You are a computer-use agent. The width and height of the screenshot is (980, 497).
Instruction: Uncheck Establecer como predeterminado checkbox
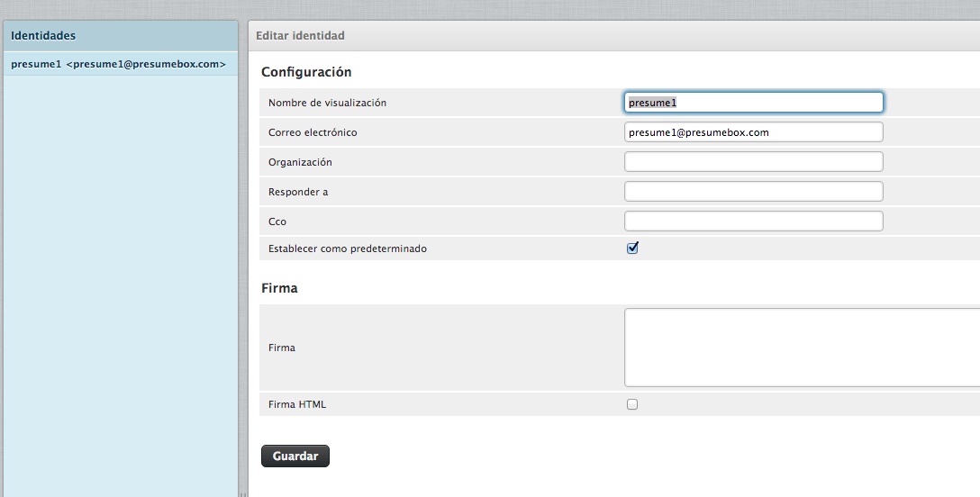(x=632, y=248)
